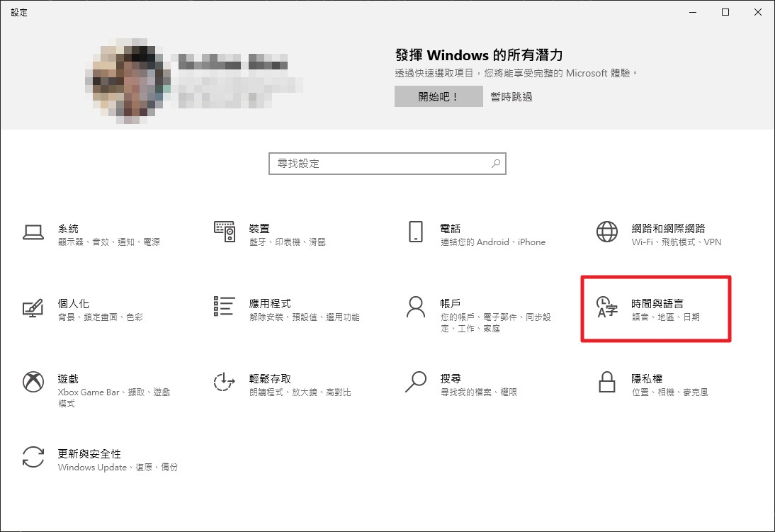This screenshot has width=775, height=532.
Task: Select the 更新與安全性 category title
Action: pyautogui.click(x=89, y=454)
